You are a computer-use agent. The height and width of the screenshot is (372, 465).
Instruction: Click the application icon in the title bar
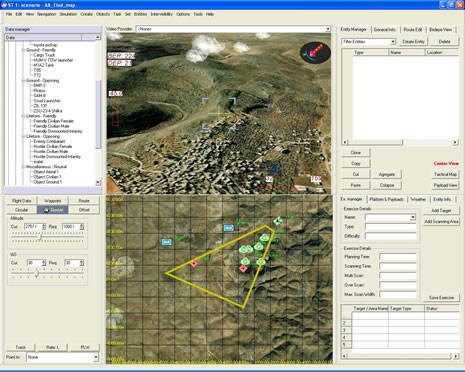(x=4, y=5)
